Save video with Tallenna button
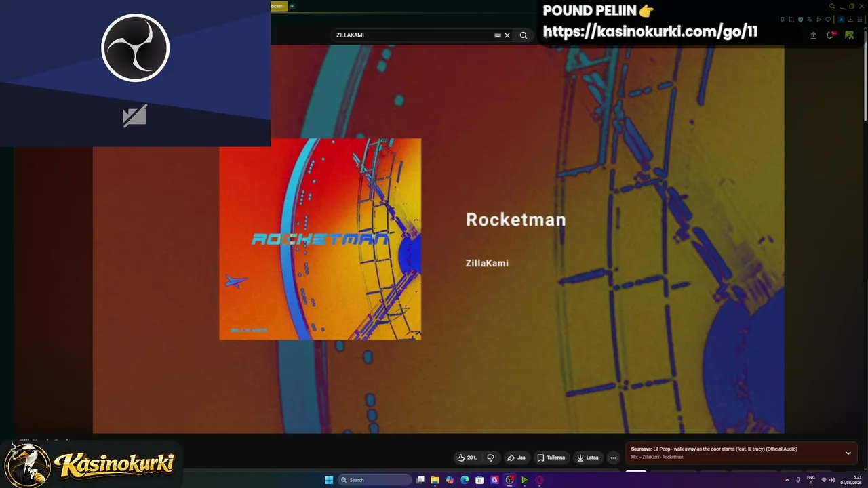 [551, 457]
